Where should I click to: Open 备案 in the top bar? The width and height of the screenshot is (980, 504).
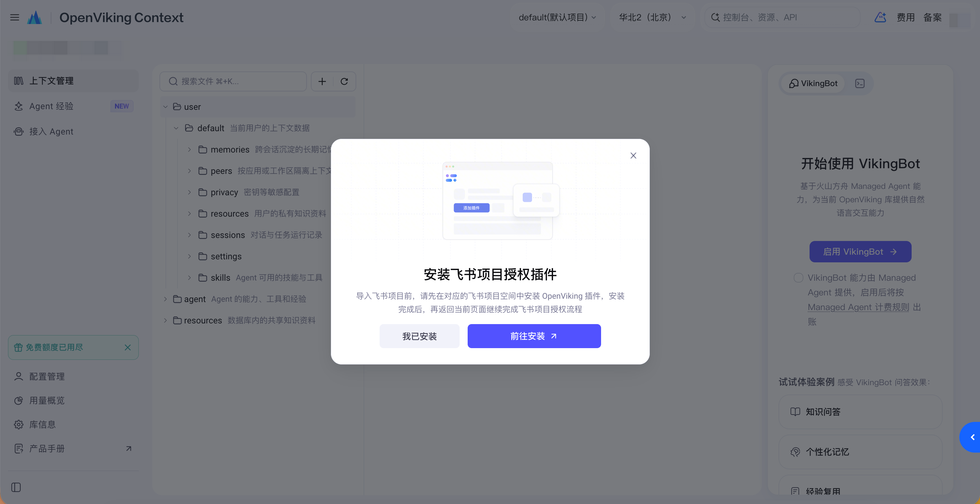pyautogui.click(x=932, y=17)
